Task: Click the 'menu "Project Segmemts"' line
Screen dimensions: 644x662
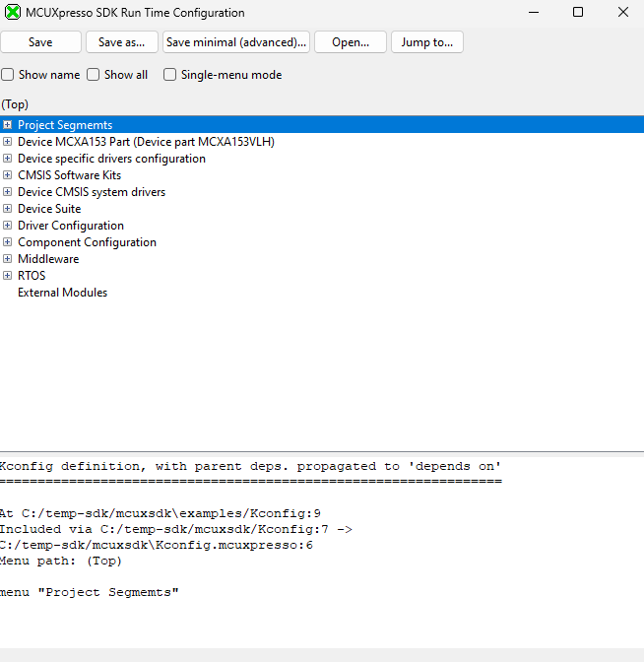Action: (89, 592)
